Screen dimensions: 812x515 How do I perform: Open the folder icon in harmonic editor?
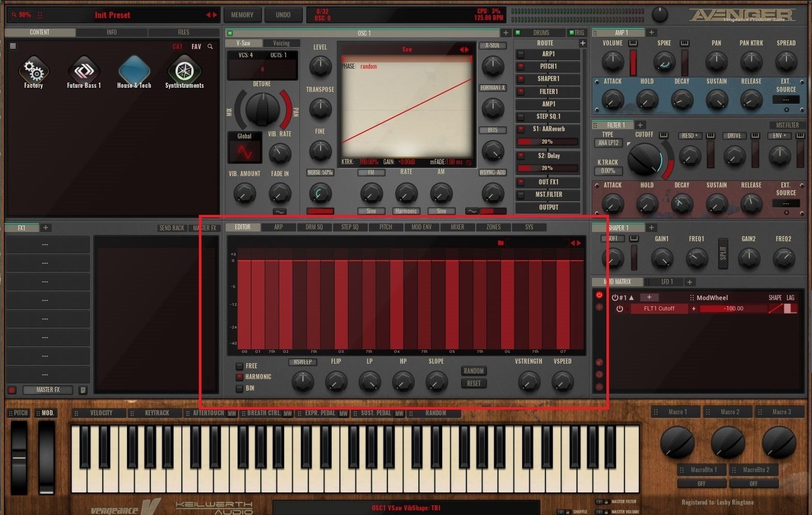coord(501,243)
